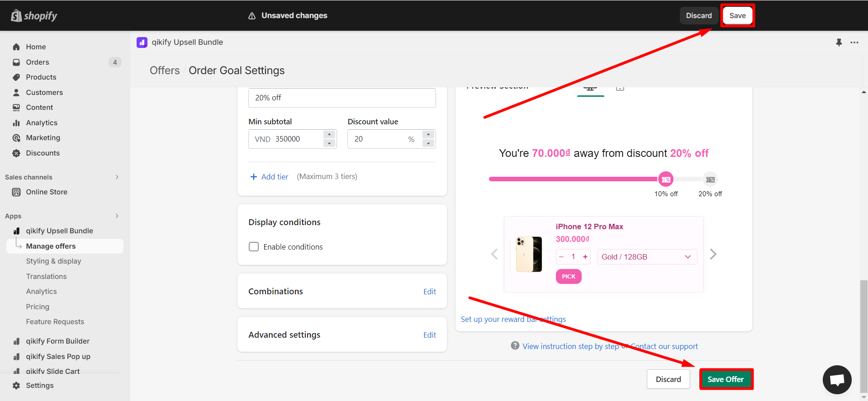The height and width of the screenshot is (401, 868).
Task: Open Manage offers submenu item
Action: coord(65,246)
